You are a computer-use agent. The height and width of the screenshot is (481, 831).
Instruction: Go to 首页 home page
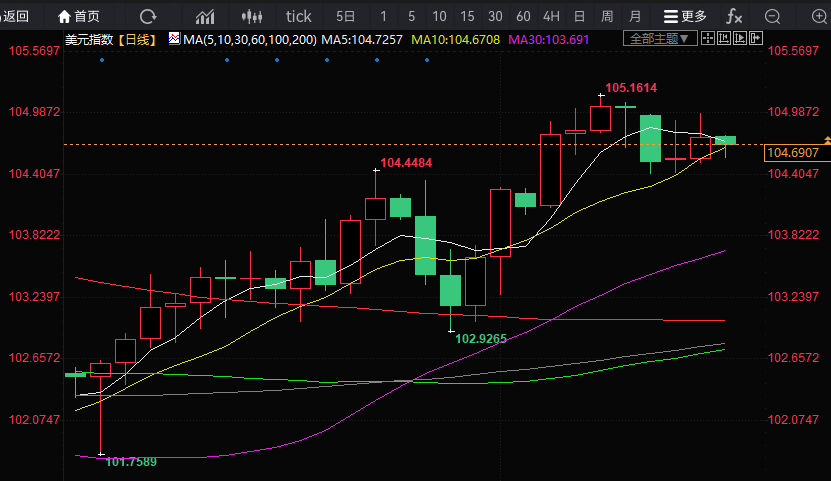[x=79, y=16]
